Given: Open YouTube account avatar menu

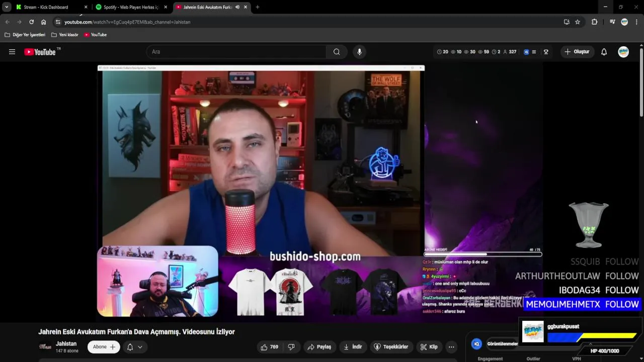Looking at the screenshot, I should pyautogui.click(x=623, y=52).
